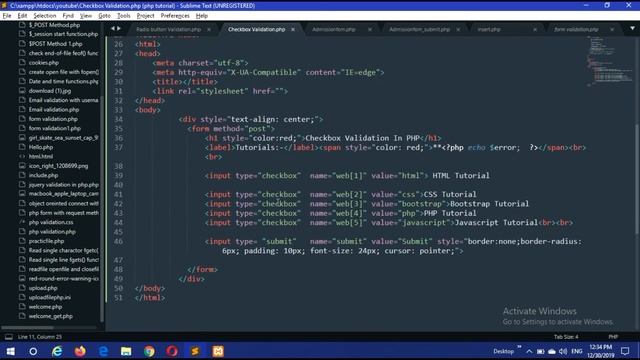Click the file icon beside $_POST Method.php
The width and height of the screenshot is (640, 360).
22,25
